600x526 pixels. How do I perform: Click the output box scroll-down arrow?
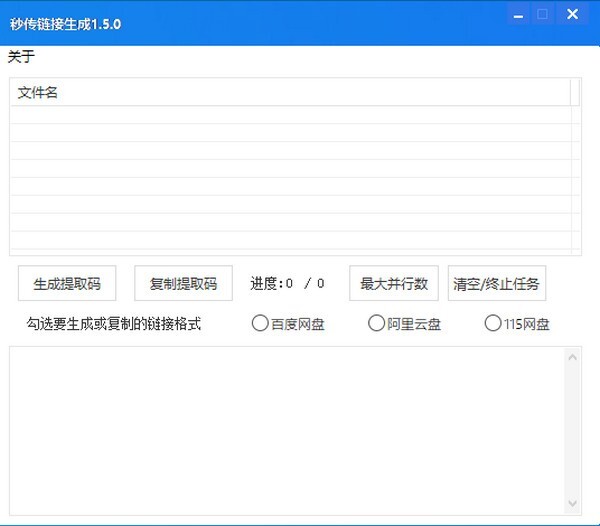[x=572, y=503]
